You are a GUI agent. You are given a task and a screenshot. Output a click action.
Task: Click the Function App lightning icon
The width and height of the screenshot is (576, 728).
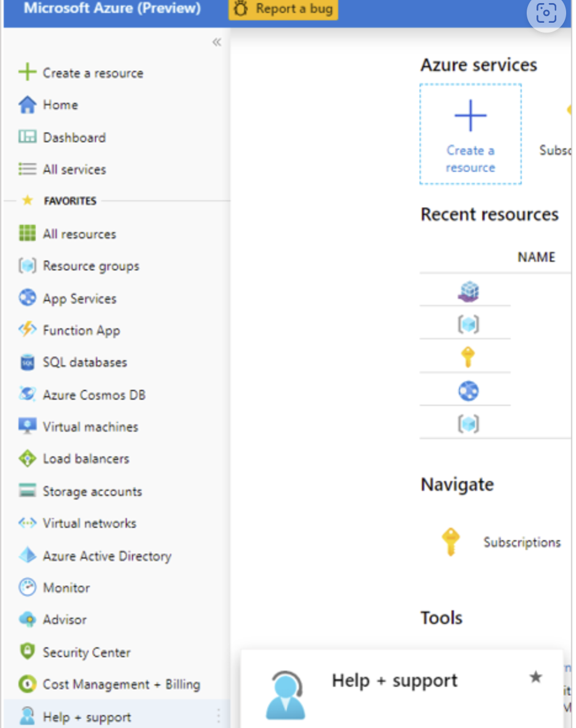[27, 330]
